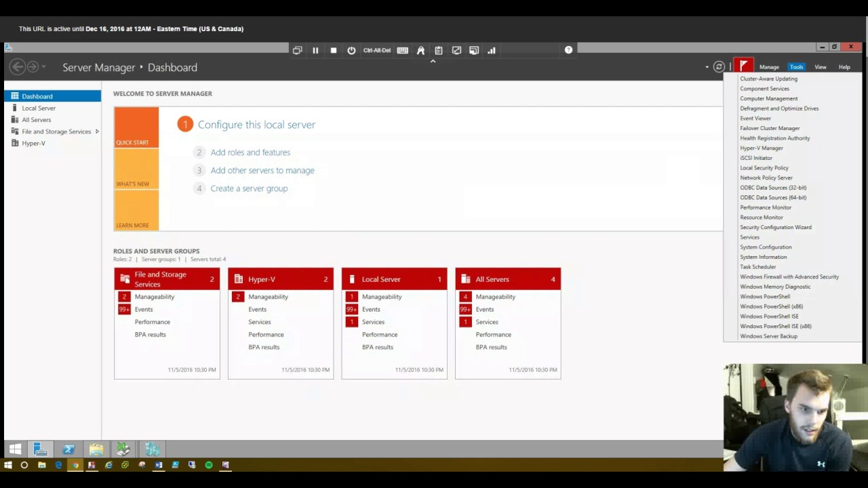Viewport: 868px width, 488px height.
Task: Open the Local Server tile header
Action: tap(394, 279)
